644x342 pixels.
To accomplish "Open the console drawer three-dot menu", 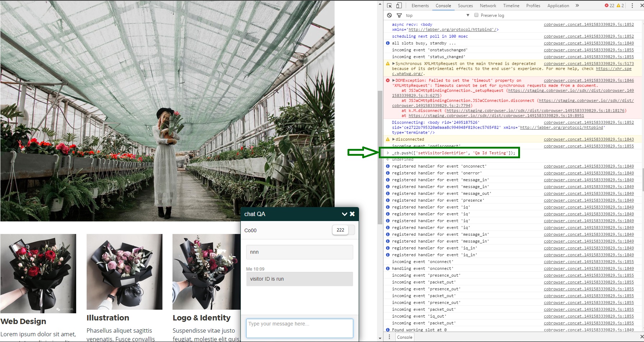I will point(389,337).
